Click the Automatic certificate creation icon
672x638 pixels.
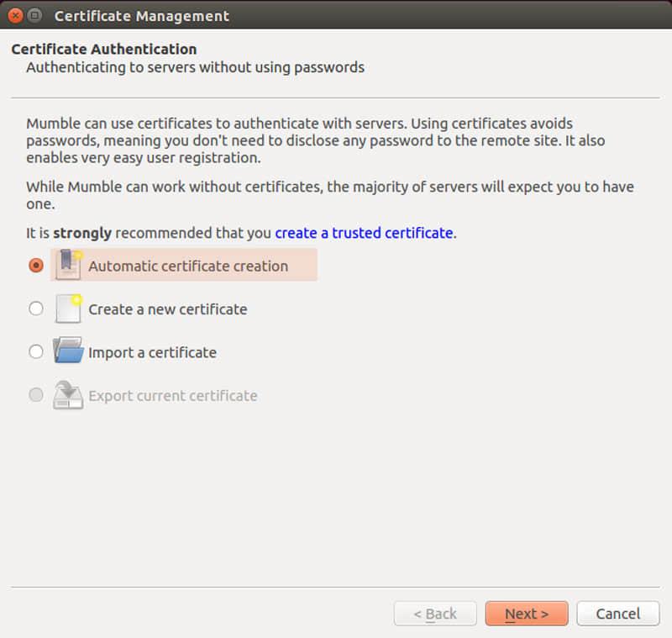point(69,265)
